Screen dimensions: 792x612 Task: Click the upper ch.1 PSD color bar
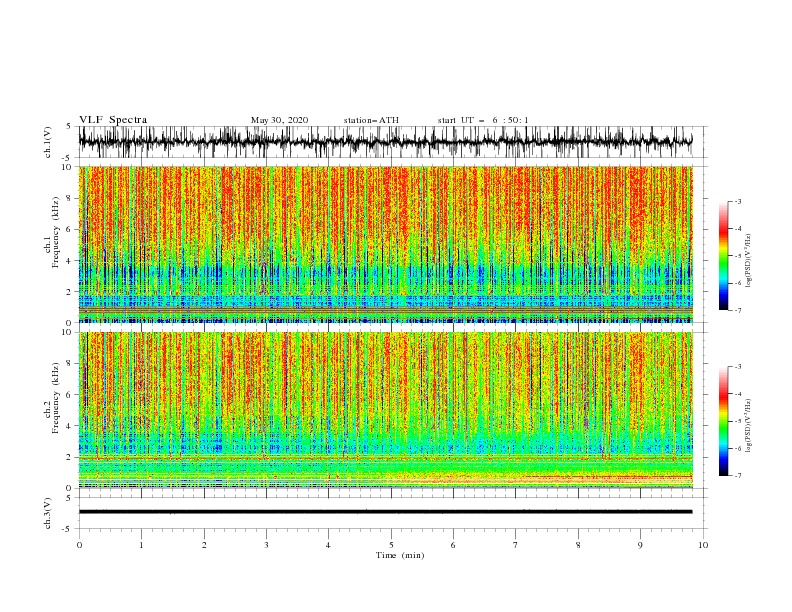click(723, 255)
